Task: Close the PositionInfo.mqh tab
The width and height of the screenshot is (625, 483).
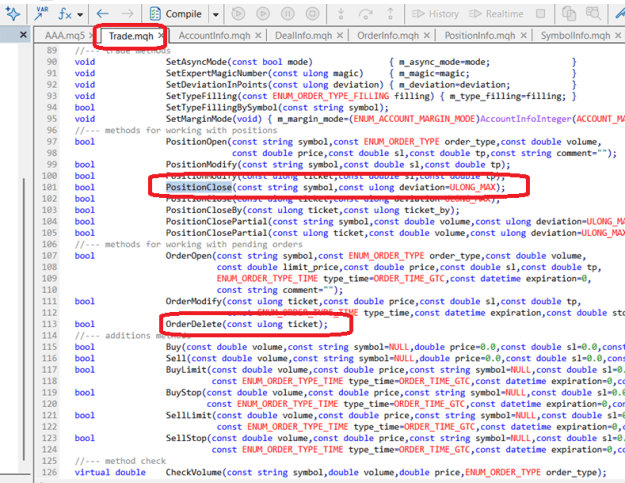Action: pos(523,35)
